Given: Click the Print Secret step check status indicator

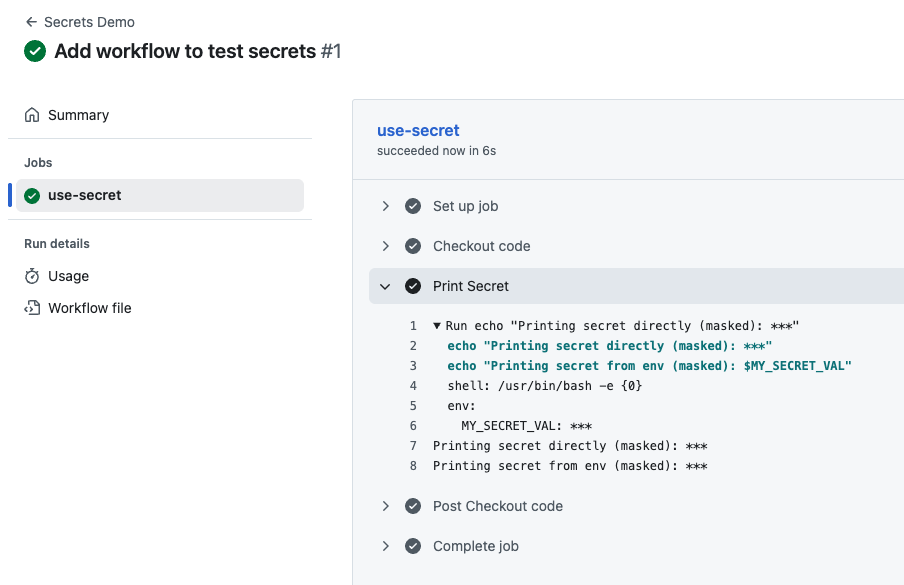Looking at the screenshot, I should coord(413,286).
